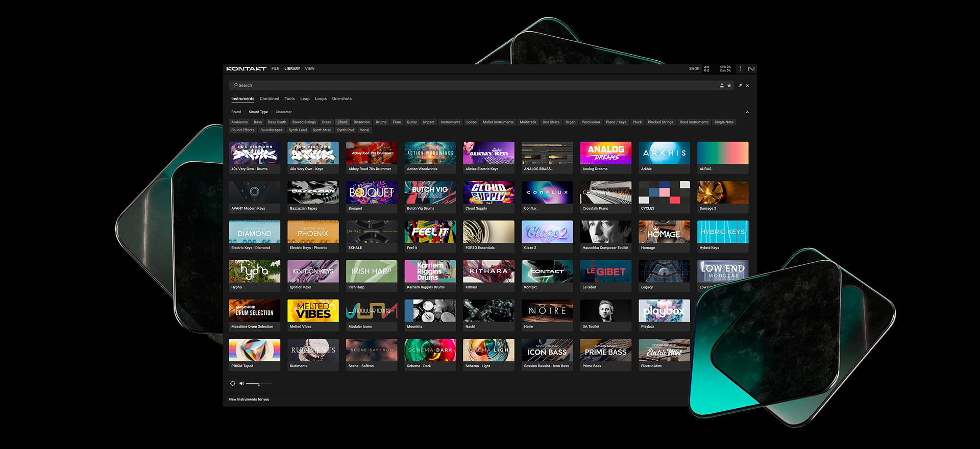Toggle the Soundscapes filter tag
The width and height of the screenshot is (980, 449).
pos(271,130)
